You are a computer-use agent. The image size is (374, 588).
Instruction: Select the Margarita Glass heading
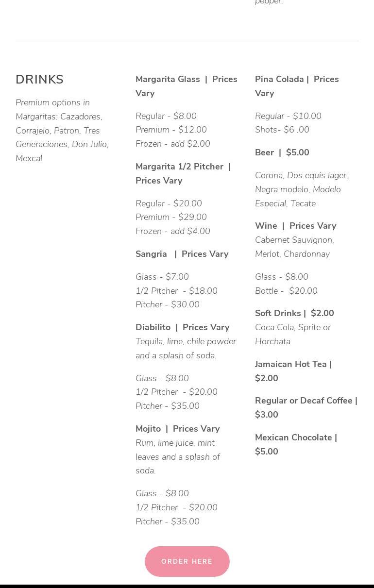186,86
